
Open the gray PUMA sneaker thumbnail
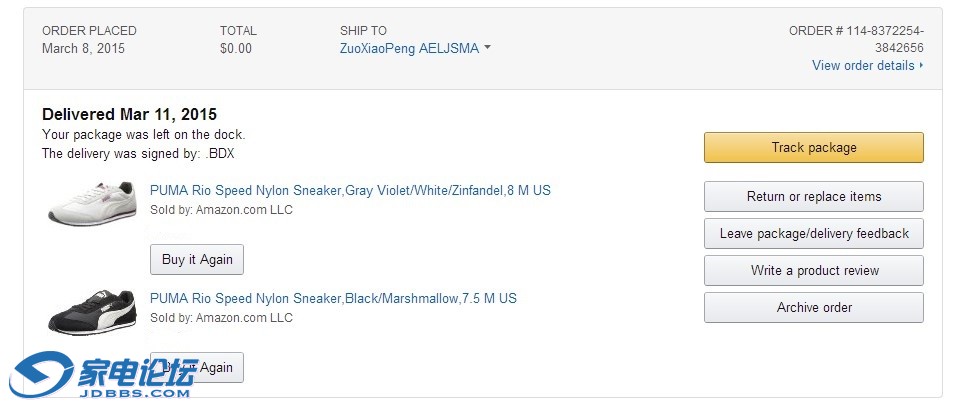click(x=92, y=203)
